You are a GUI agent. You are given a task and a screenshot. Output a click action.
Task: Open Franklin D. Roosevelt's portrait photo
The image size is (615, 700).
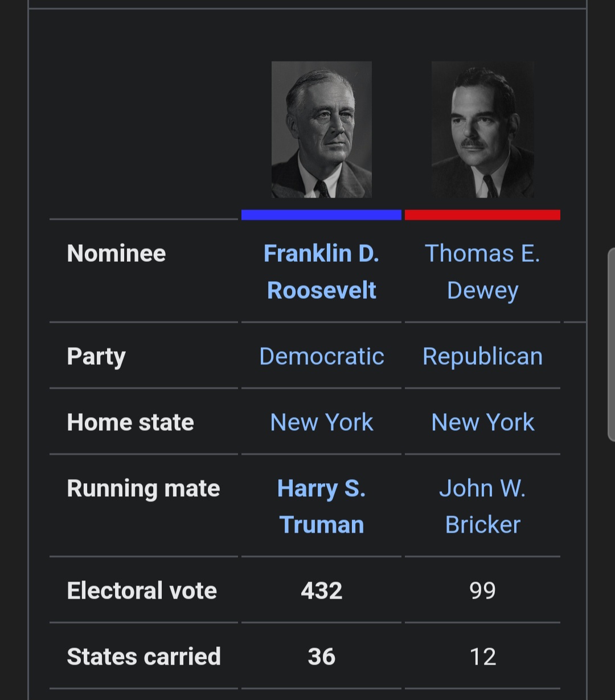coord(322,130)
